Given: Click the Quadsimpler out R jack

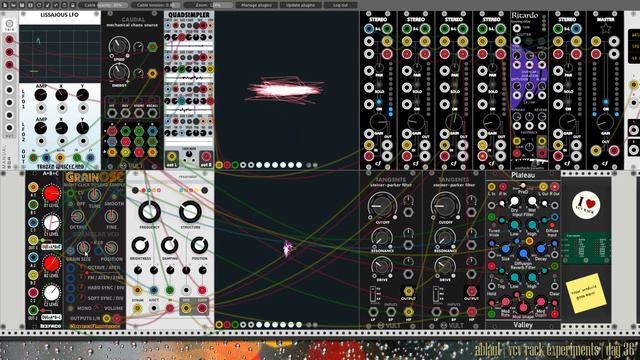Looking at the screenshot, I should 206,156.
